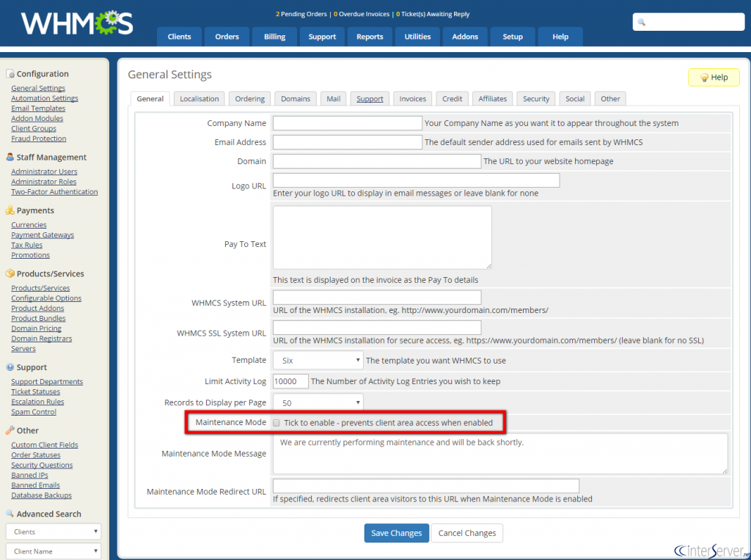Click the lightbulb Help button

(714, 77)
